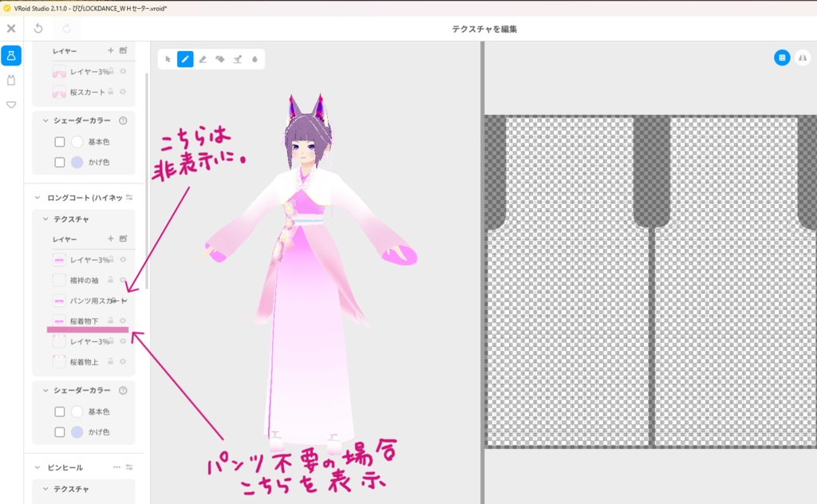Image resolution: width=817 pixels, height=504 pixels.
Task: Collapse the ロングコート (ハイネック) section
Action: point(37,198)
